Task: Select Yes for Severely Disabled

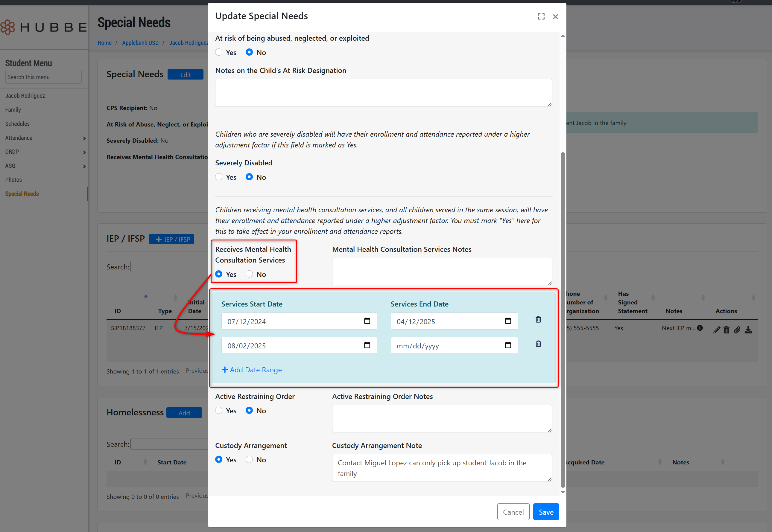Action: [219, 177]
